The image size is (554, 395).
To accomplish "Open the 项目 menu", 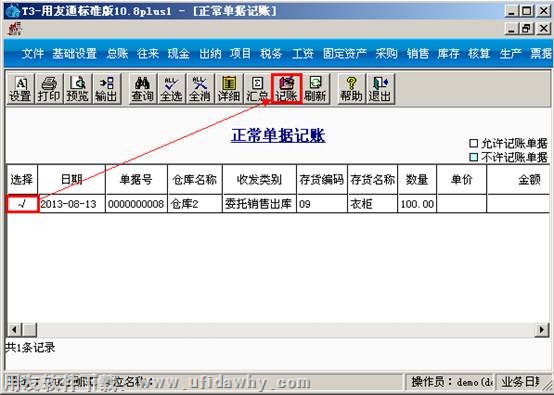I will [x=240, y=54].
